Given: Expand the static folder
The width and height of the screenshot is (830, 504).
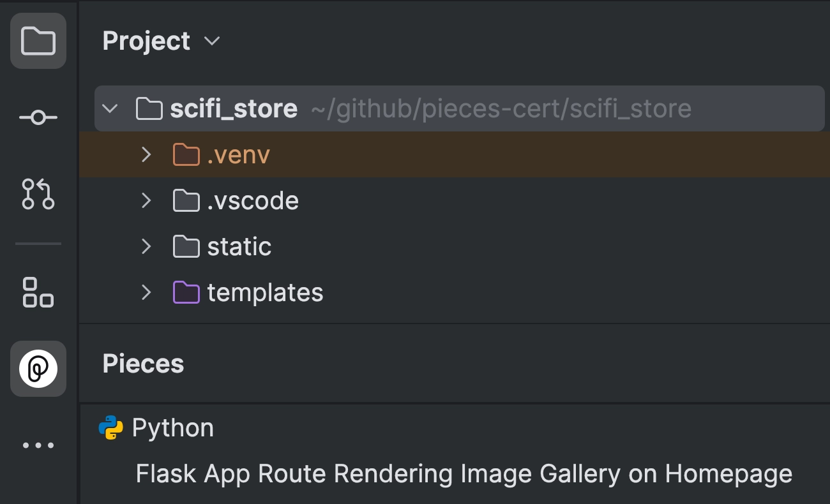Looking at the screenshot, I should (x=146, y=246).
